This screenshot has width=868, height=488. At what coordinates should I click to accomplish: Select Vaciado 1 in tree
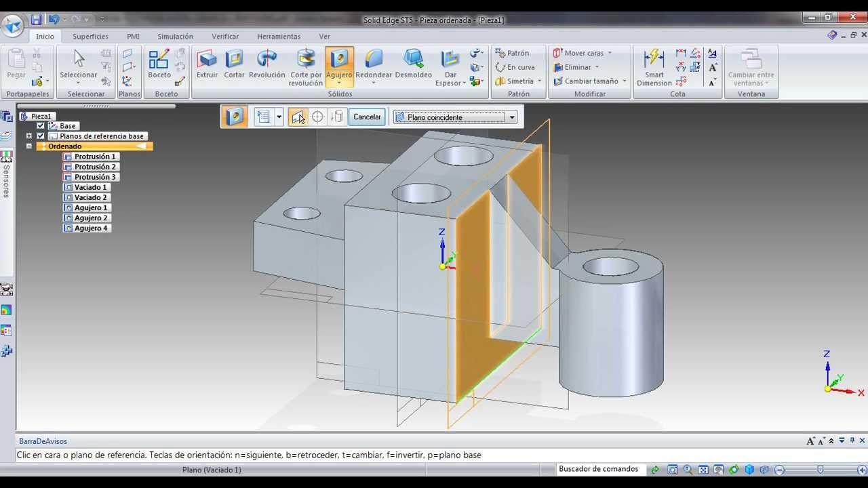86,187
